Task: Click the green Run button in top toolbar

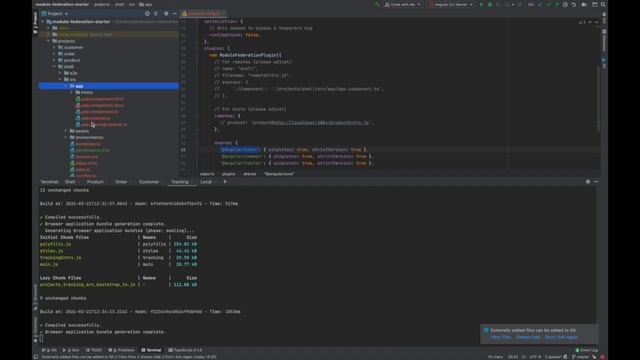Action: click(x=481, y=4)
